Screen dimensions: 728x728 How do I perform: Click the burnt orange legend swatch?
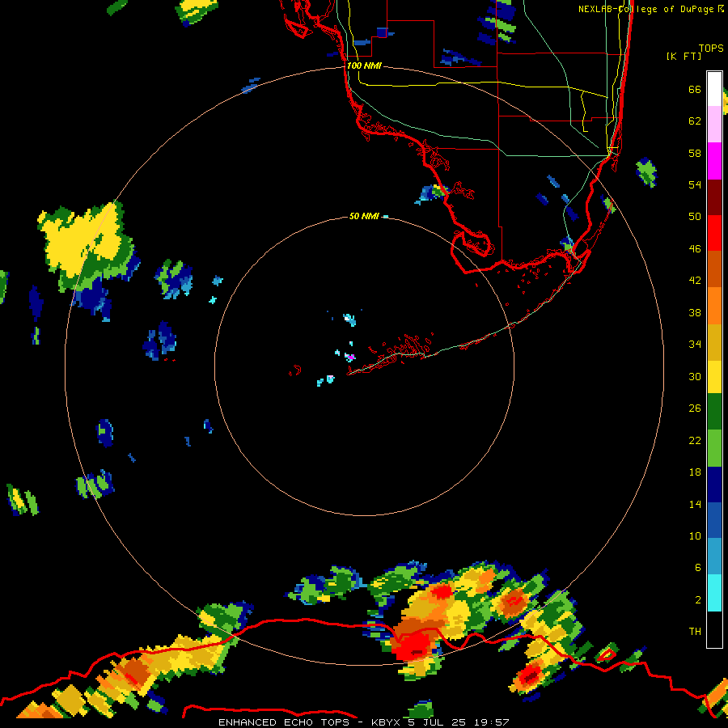(x=714, y=269)
